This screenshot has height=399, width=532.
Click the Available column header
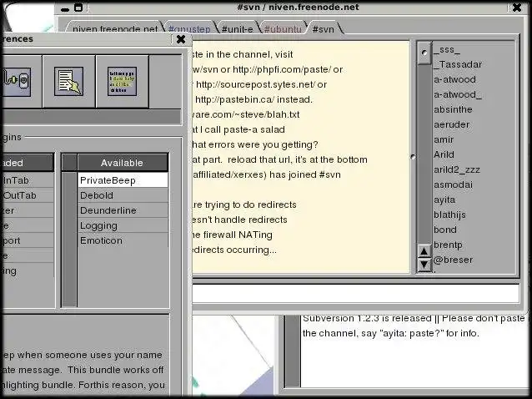[122, 163]
